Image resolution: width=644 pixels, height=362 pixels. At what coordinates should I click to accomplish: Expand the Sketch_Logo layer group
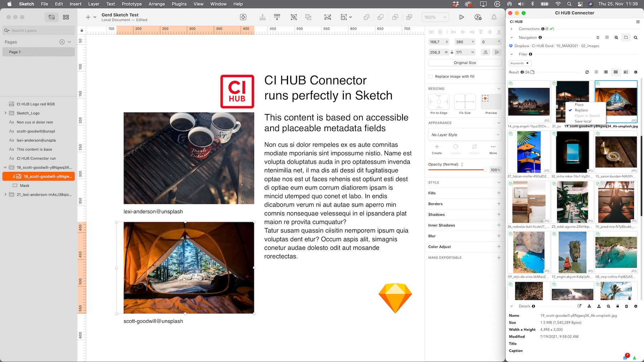coord(5,113)
